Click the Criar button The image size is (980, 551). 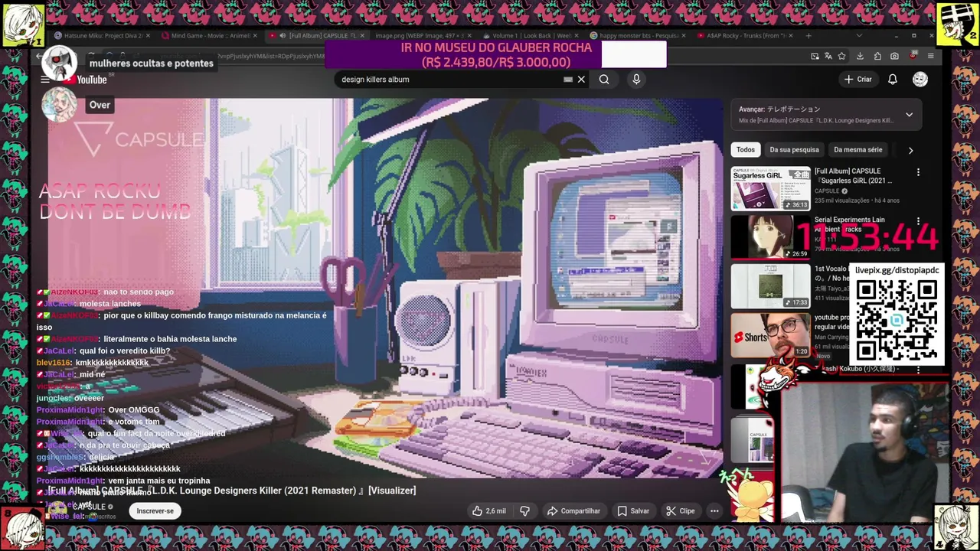click(858, 79)
